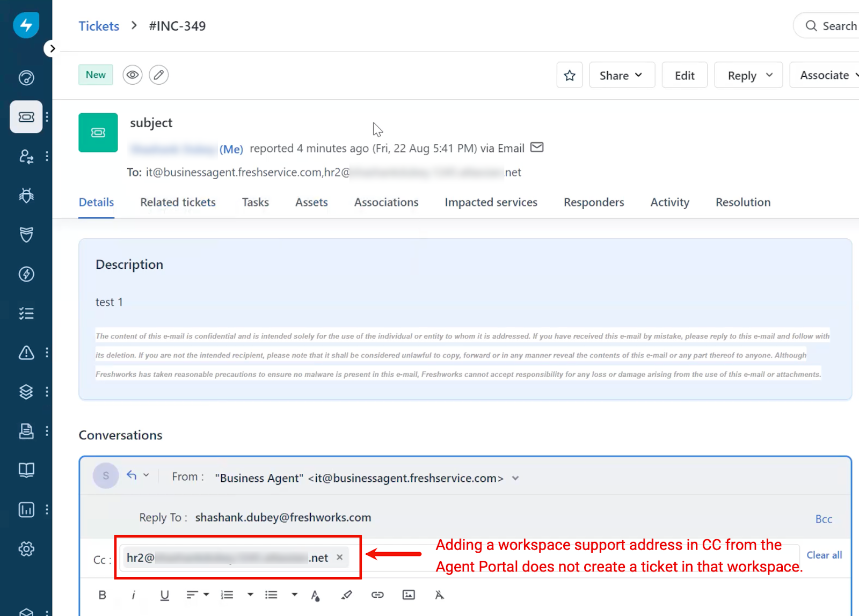Open reply type dropdown arrow next to reply icon

[x=146, y=475]
